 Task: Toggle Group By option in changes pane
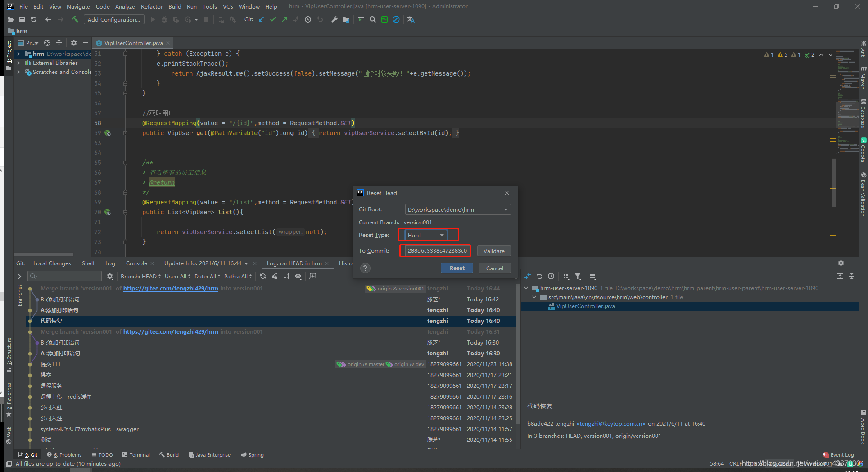566,276
